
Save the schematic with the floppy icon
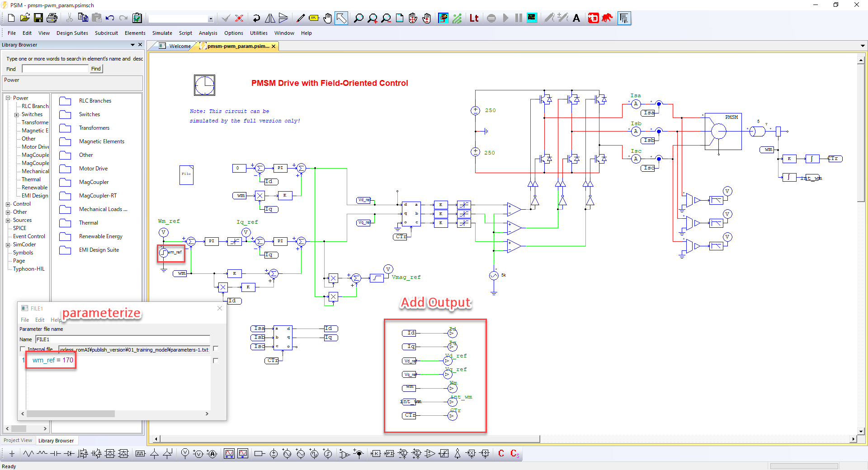pyautogui.click(x=38, y=18)
